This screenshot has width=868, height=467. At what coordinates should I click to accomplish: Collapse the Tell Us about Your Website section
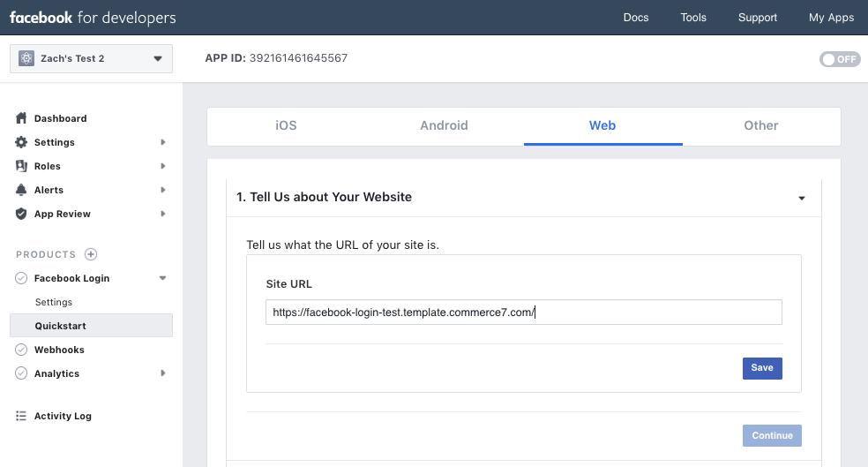point(802,198)
